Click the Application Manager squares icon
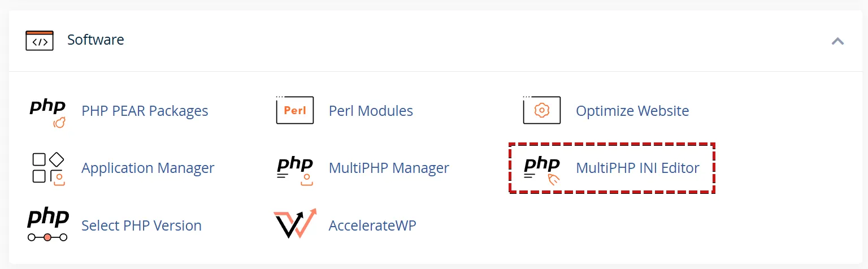This screenshot has width=868, height=269. pos(48,168)
